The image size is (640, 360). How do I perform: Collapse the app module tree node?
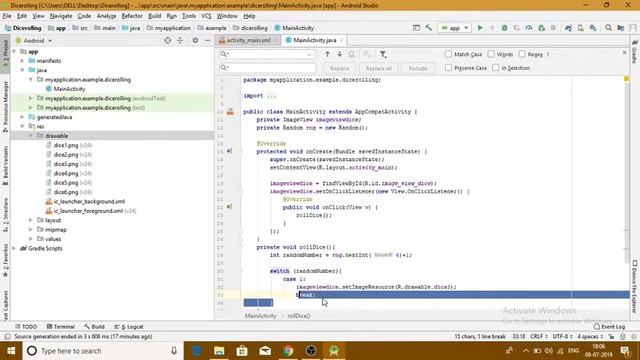[15, 51]
